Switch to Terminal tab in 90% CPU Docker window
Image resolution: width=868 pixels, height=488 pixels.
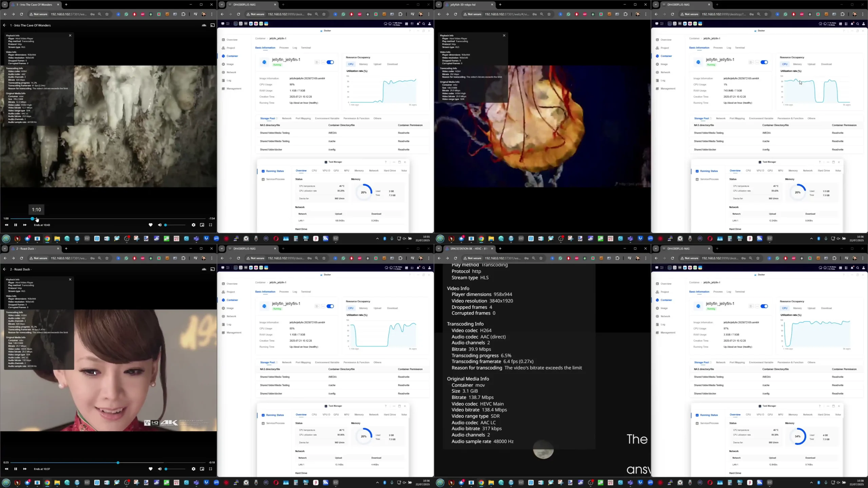tap(306, 48)
